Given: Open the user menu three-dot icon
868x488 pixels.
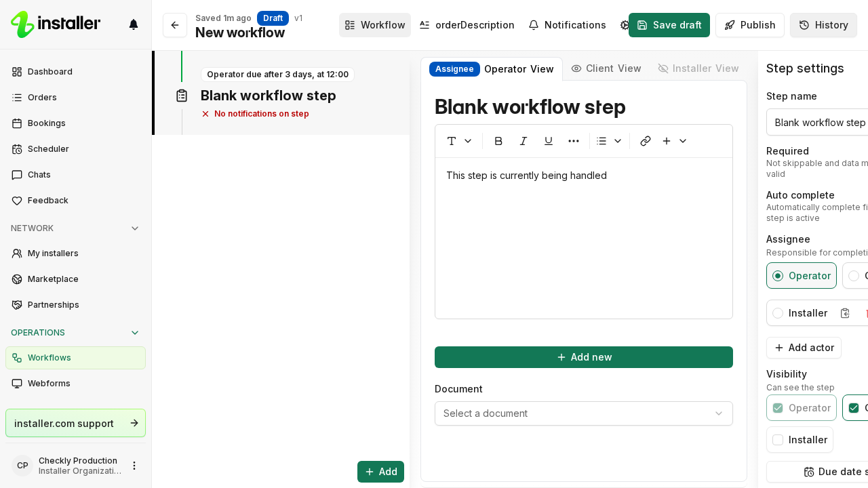Looking at the screenshot, I should pyautogui.click(x=134, y=466).
